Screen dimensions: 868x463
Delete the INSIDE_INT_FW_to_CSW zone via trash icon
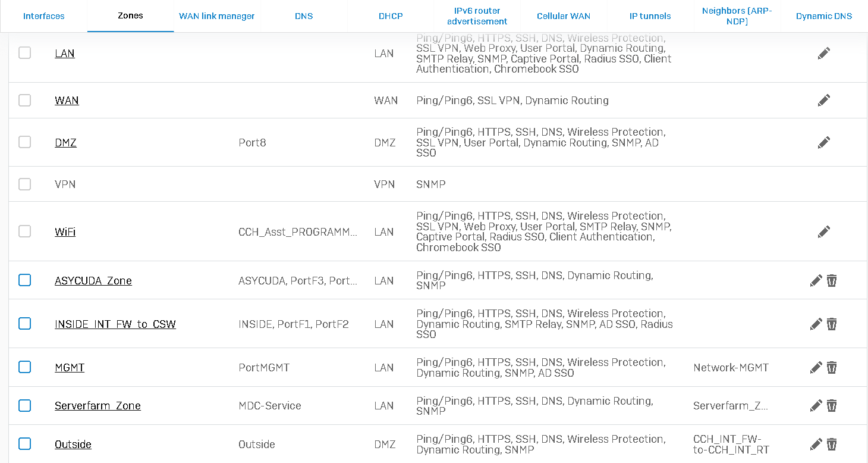click(832, 324)
